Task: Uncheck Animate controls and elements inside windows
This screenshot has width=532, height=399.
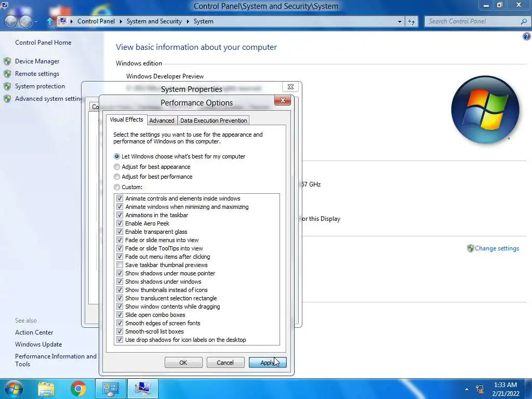Action: (119, 198)
